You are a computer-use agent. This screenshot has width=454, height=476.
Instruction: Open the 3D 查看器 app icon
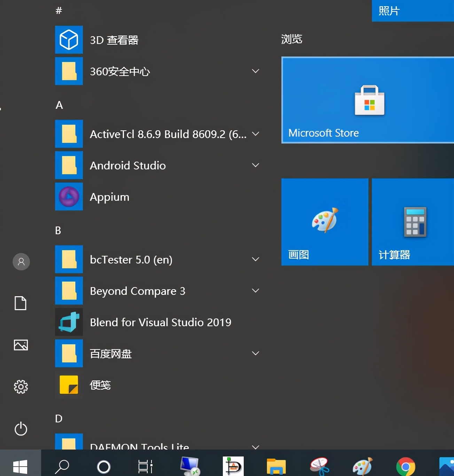point(69,40)
